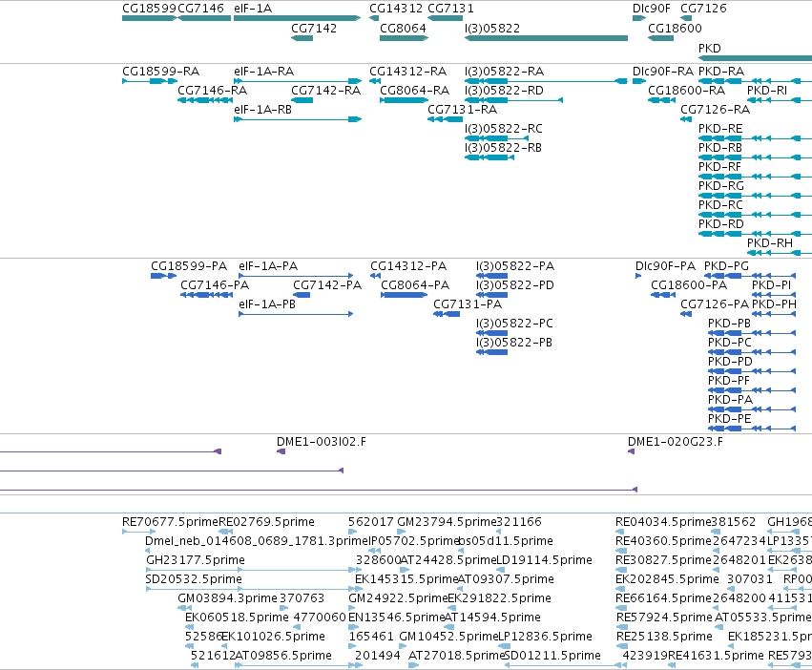Open protein l(3)05822-PA
This screenshot has width=812, height=670.
(515, 266)
